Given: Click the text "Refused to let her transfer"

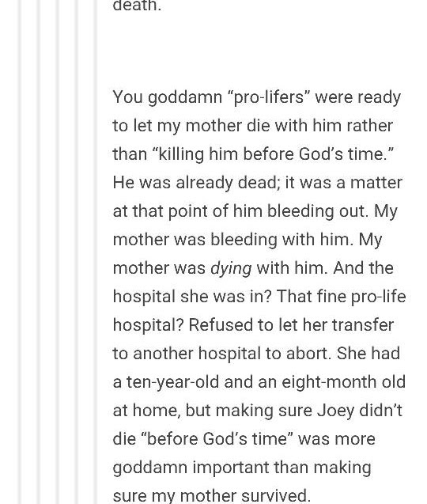Looking at the screenshot, I should 291,325.
